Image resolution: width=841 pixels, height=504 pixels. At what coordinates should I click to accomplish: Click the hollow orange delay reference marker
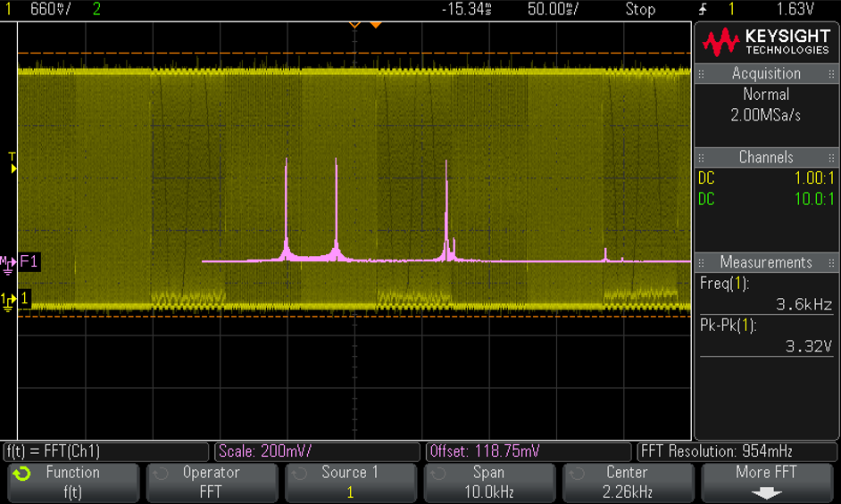[x=354, y=25]
